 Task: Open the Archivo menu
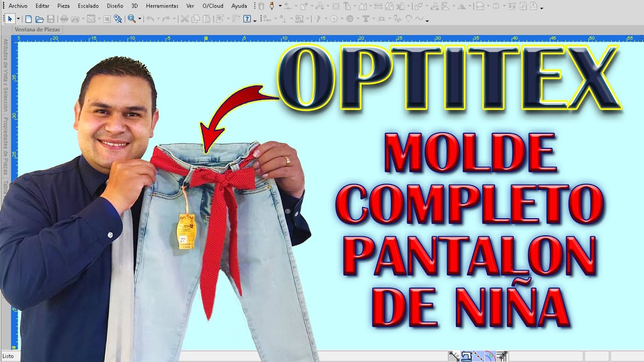pos(18,6)
